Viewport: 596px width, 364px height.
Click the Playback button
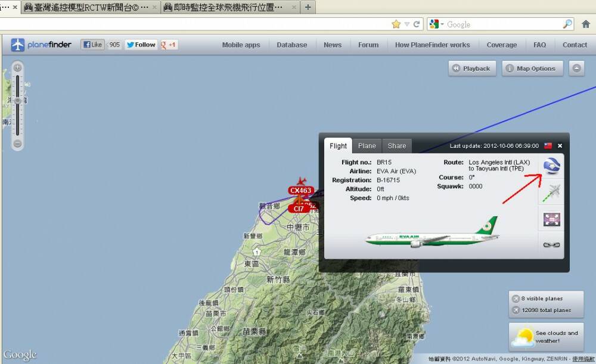click(x=472, y=69)
